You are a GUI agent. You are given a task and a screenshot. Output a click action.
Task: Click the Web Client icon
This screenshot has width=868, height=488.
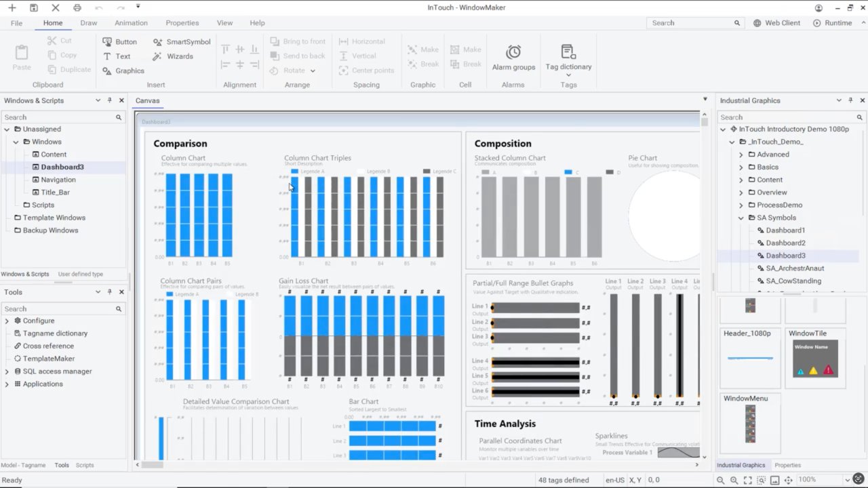click(776, 22)
